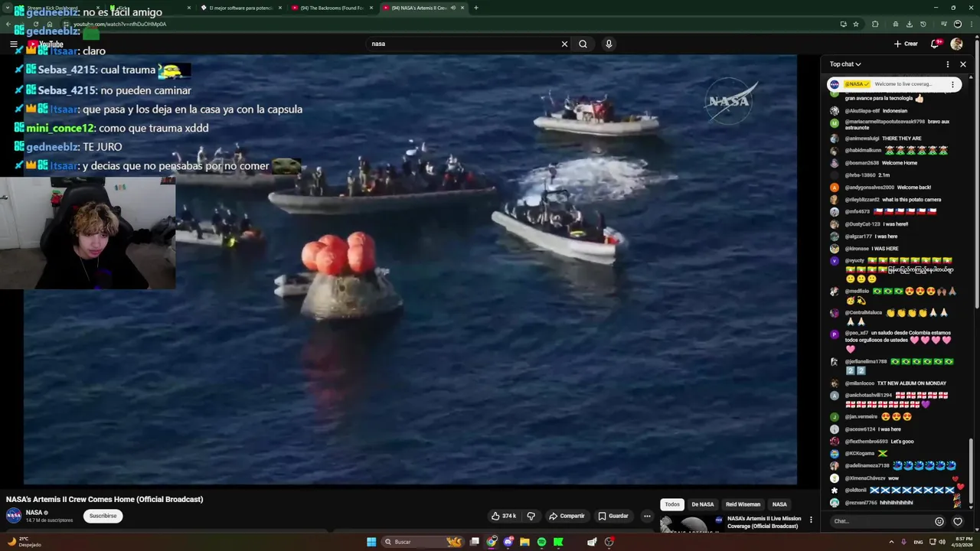Viewport: 980px width, 551px height.
Task: Open top chat options three-dot menu
Action: pos(947,64)
